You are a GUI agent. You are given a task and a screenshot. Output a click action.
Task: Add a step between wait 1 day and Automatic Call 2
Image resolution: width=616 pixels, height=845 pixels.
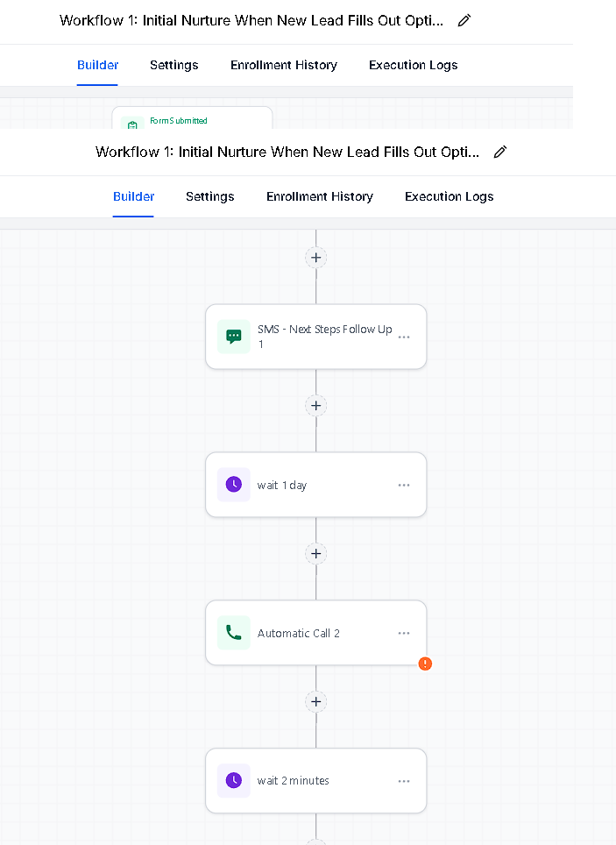315,553
